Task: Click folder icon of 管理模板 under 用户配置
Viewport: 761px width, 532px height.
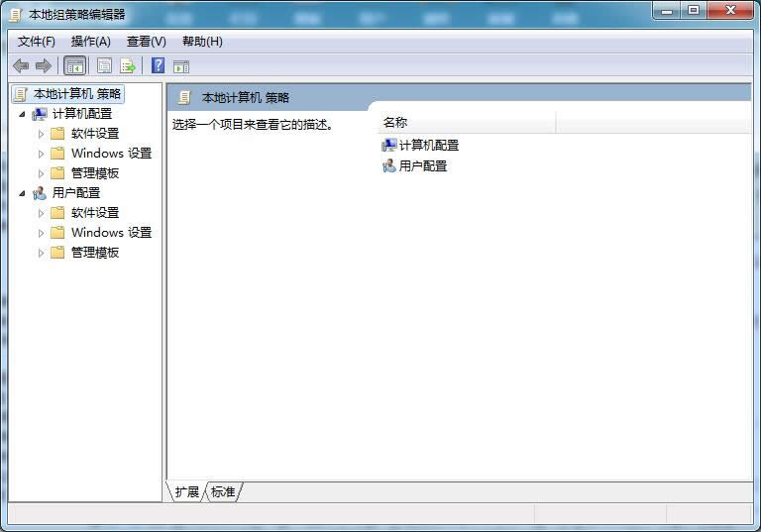Action: (57, 253)
